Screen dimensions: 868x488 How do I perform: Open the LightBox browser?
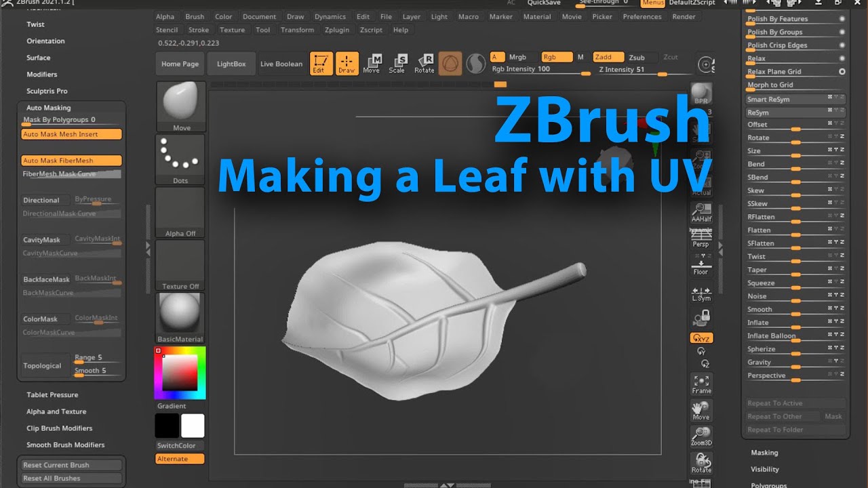pos(231,64)
